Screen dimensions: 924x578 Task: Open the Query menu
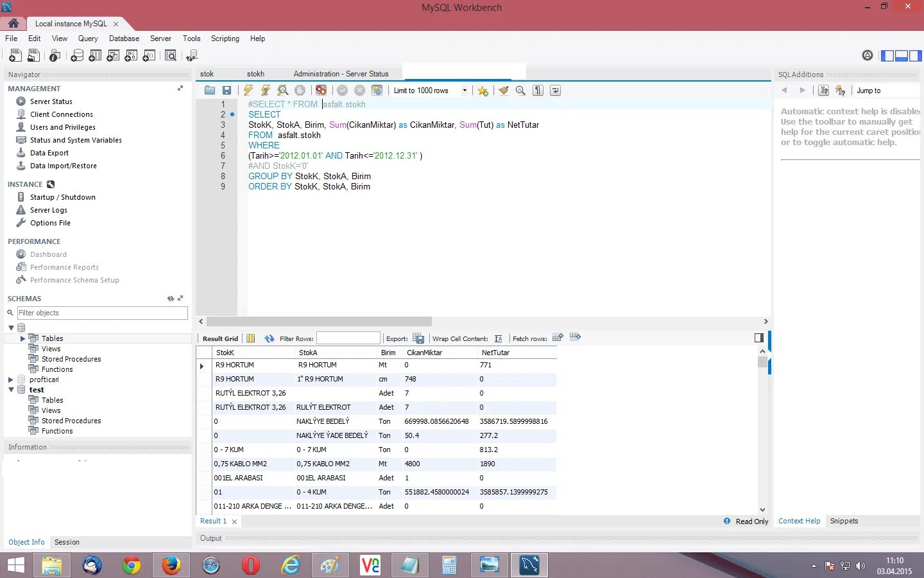[88, 39]
